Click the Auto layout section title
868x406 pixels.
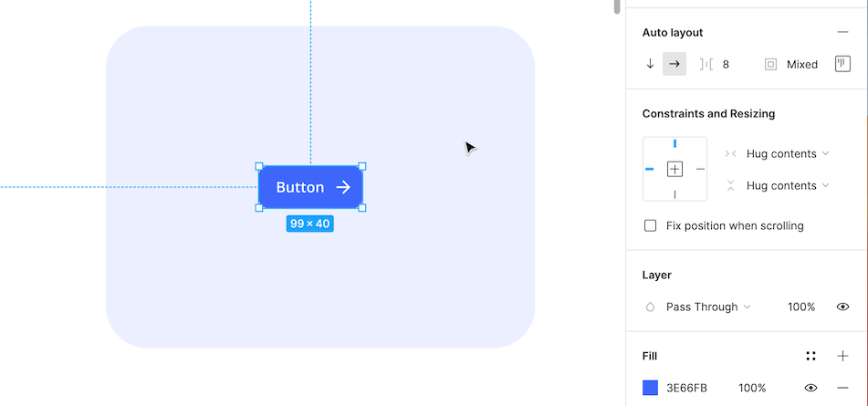pos(673,33)
